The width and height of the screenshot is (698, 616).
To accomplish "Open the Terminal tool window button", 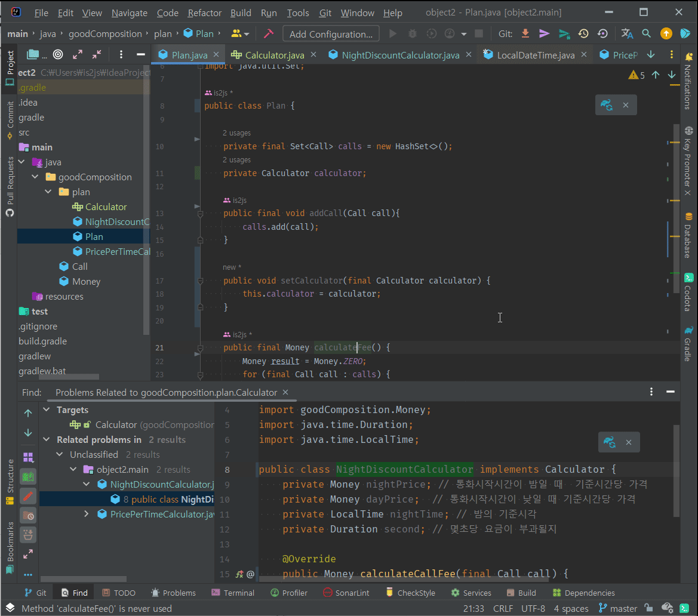I will click(233, 593).
